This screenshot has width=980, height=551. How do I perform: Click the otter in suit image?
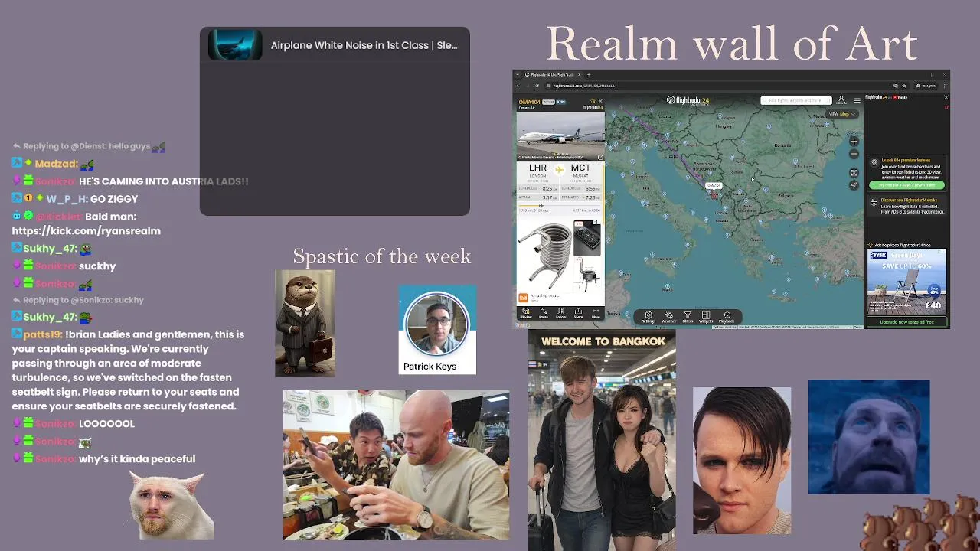click(305, 323)
